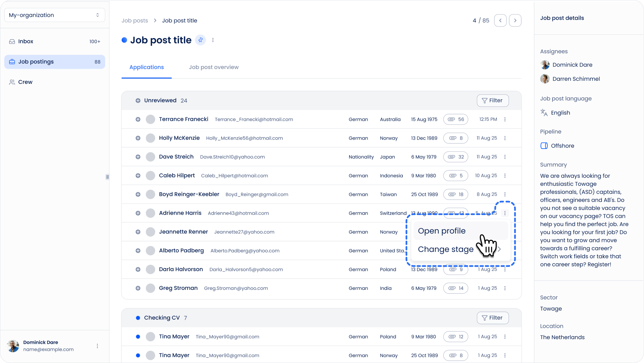This screenshot has width=644, height=363.
Task: Go to previous job post arrow
Action: [x=500, y=20]
